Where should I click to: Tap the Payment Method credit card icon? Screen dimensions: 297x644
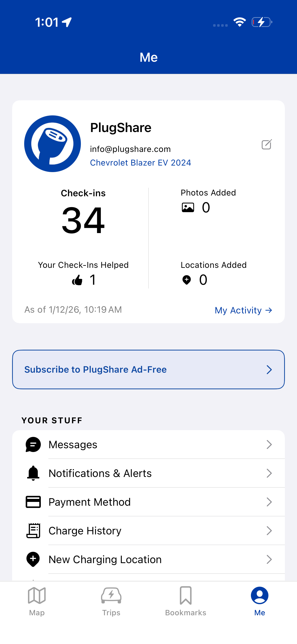click(x=33, y=502)
